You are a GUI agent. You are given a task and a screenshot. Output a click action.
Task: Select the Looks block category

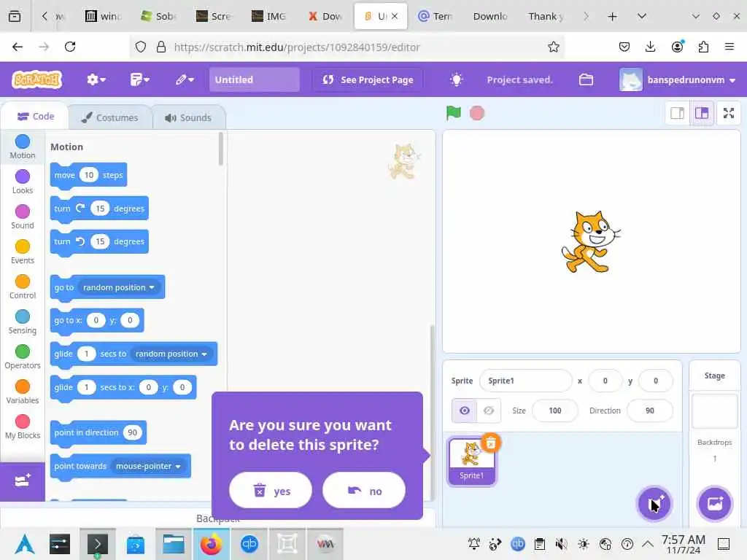(x=23, y=182)
